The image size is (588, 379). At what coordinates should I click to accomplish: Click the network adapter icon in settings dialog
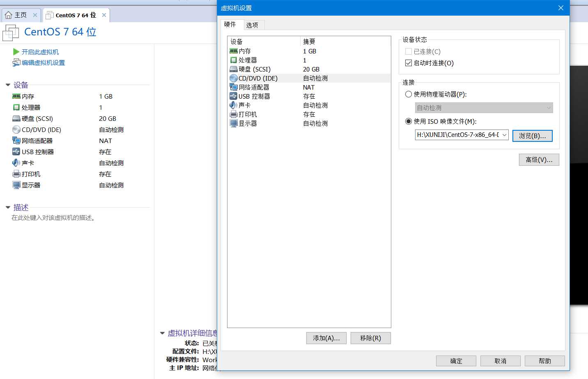(x=234, y=87)
